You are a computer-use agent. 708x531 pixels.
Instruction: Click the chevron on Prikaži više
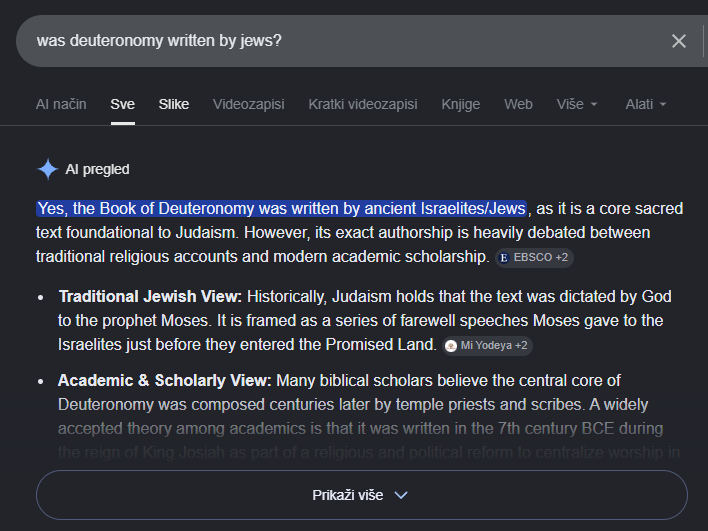401,495
